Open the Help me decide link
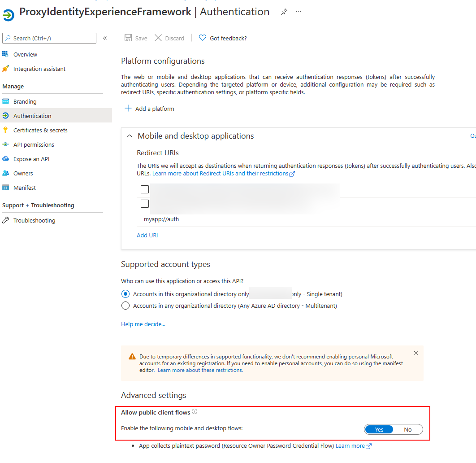This screenshot has height=463, width=476. [143, 324]
